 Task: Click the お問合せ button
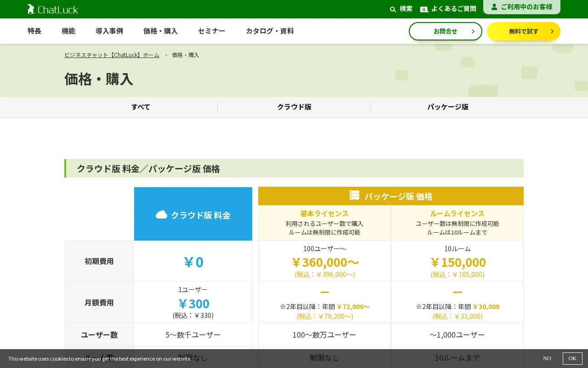coord(446,31)
